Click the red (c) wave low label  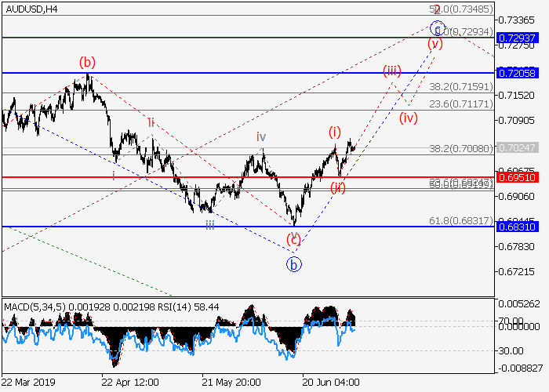coord(294,239)
